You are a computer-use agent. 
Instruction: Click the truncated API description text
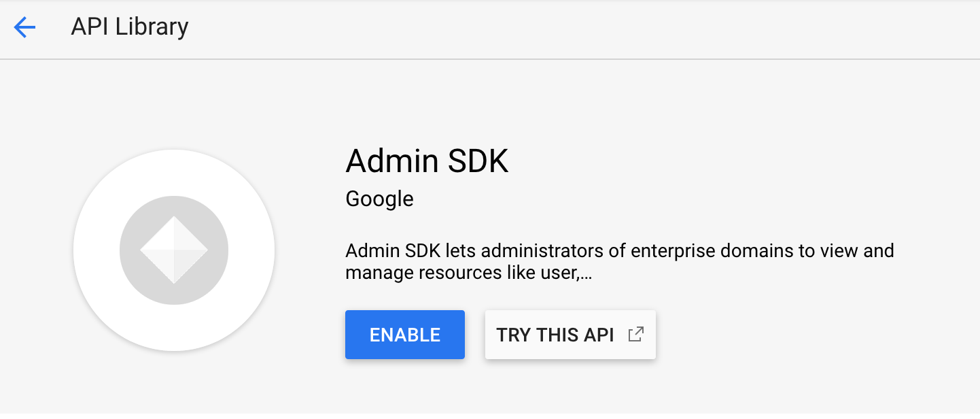point(619,262)
